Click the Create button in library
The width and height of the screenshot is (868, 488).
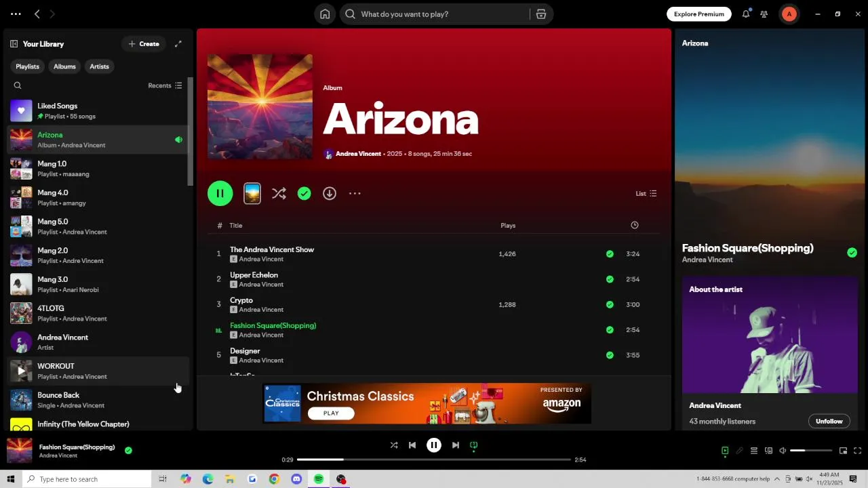point(144,44)
